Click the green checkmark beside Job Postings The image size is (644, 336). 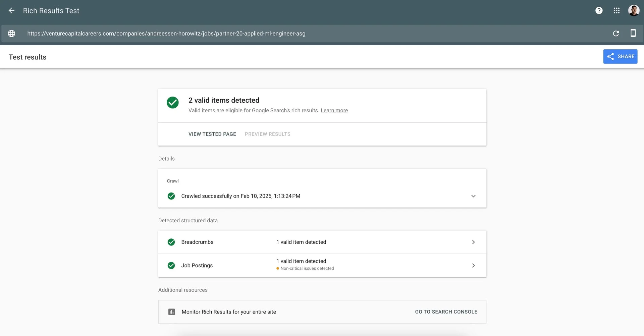click(x=171, y=265)
